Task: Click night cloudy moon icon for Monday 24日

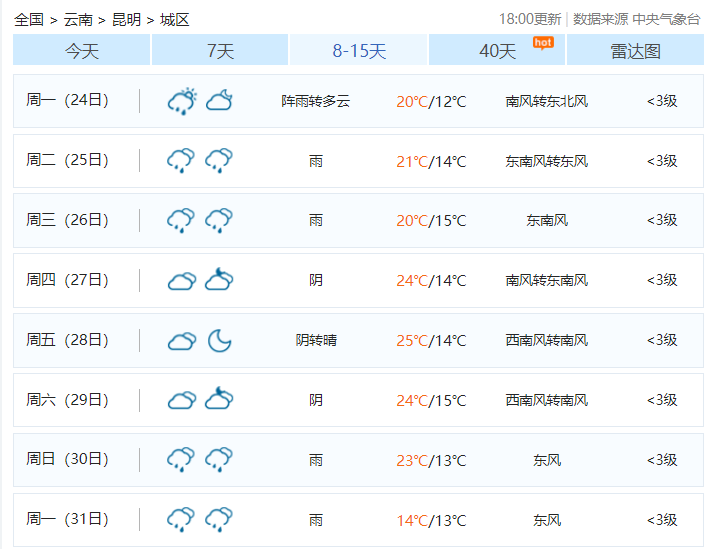Action: point(219,101)
